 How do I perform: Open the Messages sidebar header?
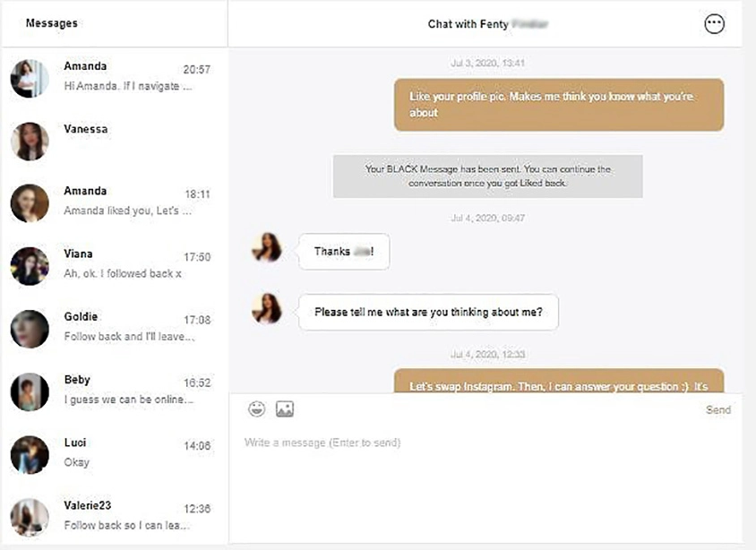pyautogui.click(x=50, y=22)
